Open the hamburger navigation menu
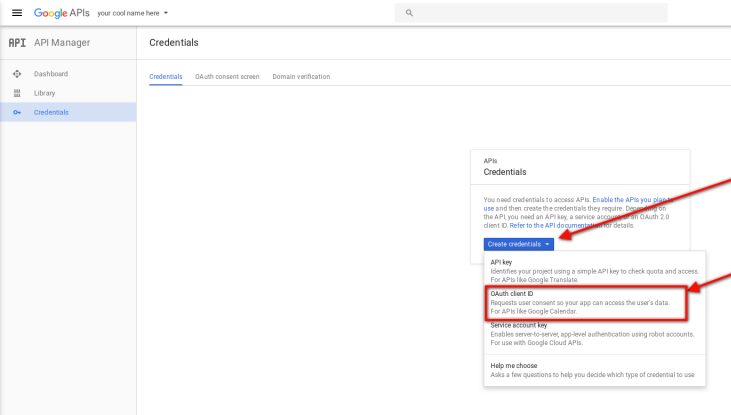Screen dimensions: 731x415 [17, 13]
